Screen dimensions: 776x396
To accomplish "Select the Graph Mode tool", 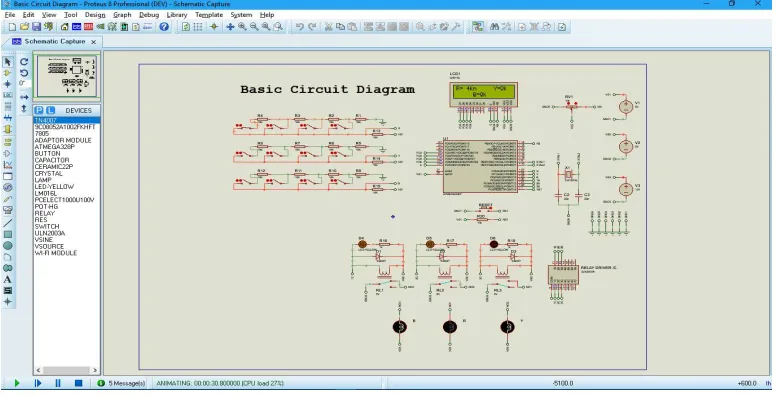I will tap(7, 165).
